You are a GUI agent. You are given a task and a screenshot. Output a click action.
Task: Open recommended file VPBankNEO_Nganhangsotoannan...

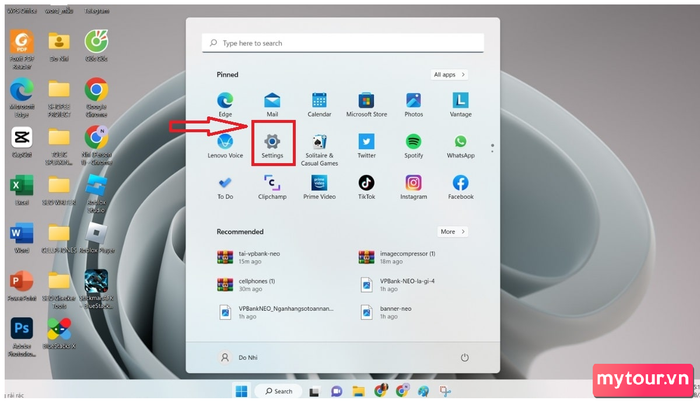(275, 312)
